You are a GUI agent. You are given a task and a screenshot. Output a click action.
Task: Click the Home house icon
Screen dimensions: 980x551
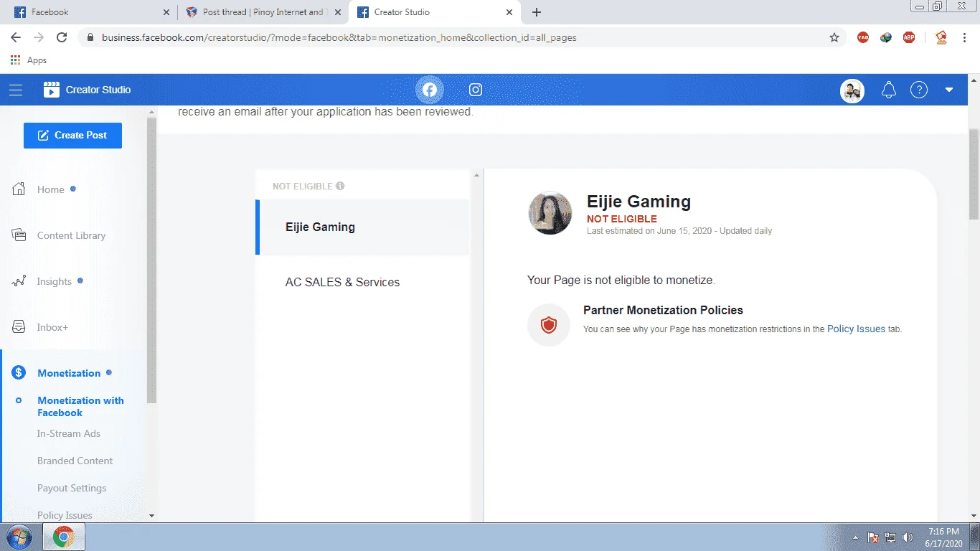[x=19, y=189]
